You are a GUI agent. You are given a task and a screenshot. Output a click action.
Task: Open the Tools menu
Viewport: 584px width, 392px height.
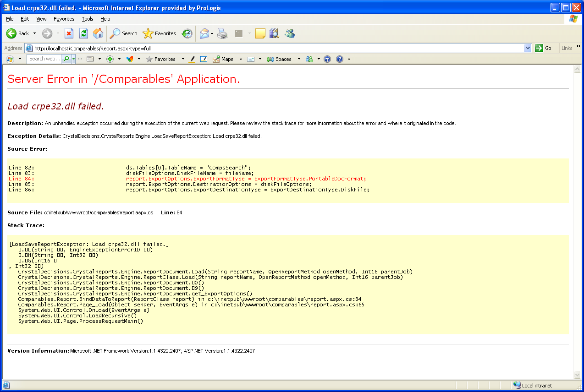[88, 19]
